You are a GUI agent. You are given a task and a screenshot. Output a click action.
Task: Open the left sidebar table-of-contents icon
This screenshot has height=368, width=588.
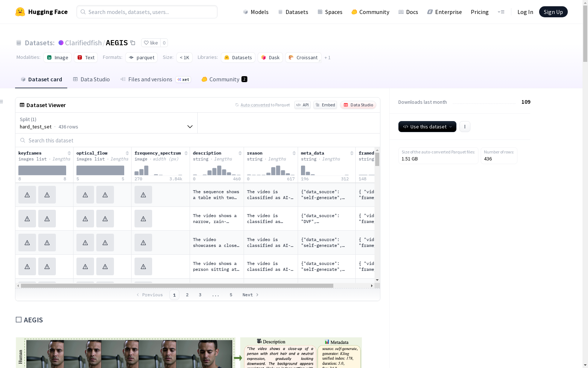2,102
